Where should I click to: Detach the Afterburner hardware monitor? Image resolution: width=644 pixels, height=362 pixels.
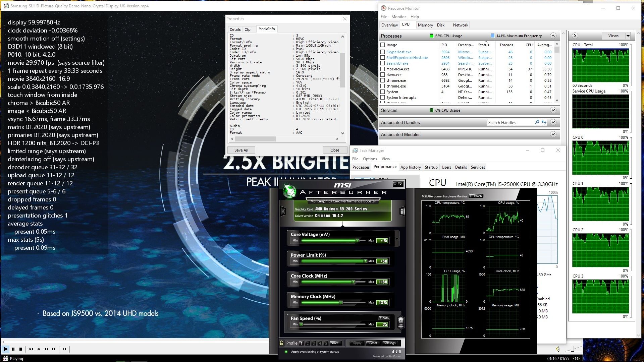pos(476,196)
